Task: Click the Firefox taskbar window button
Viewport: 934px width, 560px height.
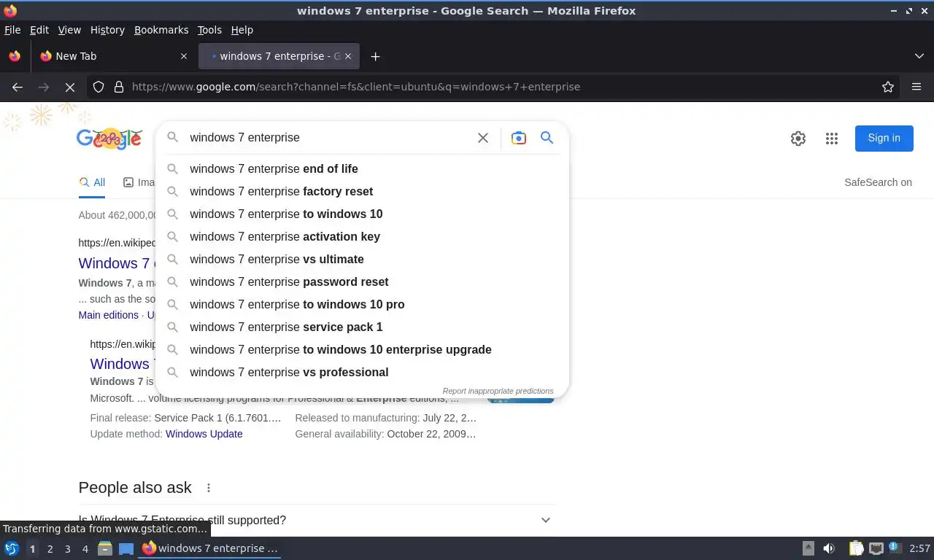Action: (x=210, y=548)
